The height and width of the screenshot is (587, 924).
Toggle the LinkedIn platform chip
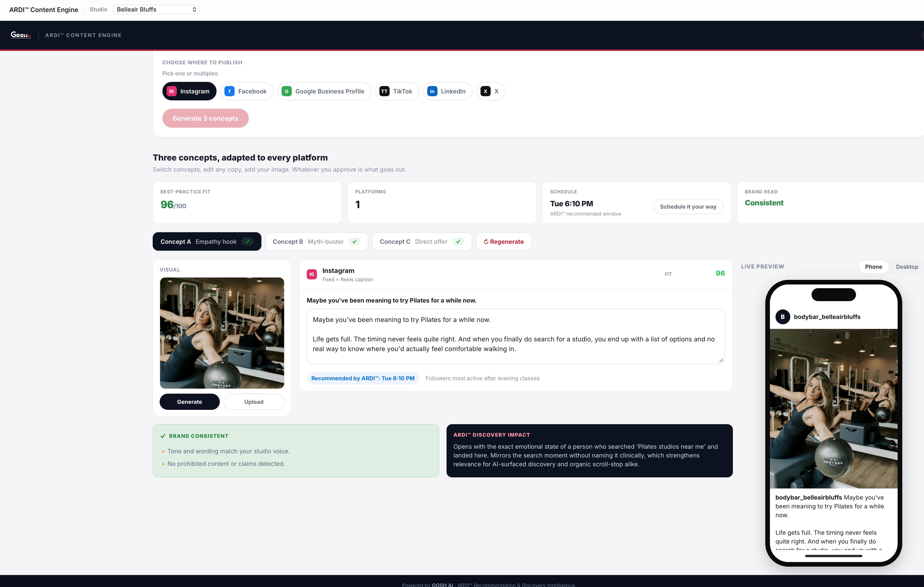pyautogui.click(x=447, y=91)
